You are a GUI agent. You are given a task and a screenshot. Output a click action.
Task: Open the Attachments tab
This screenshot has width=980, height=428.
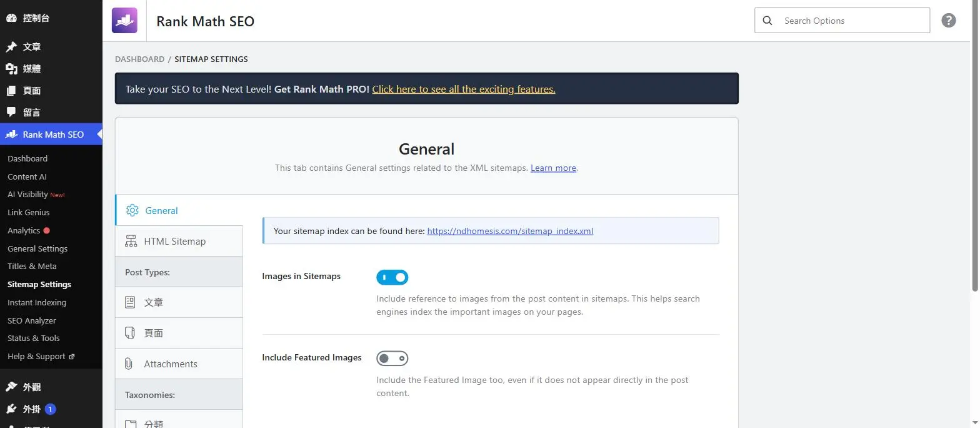click(179, 364)
